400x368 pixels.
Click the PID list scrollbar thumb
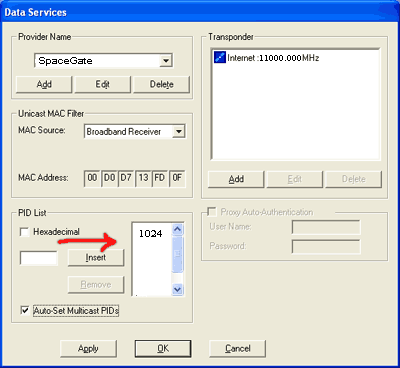(177, 254)
